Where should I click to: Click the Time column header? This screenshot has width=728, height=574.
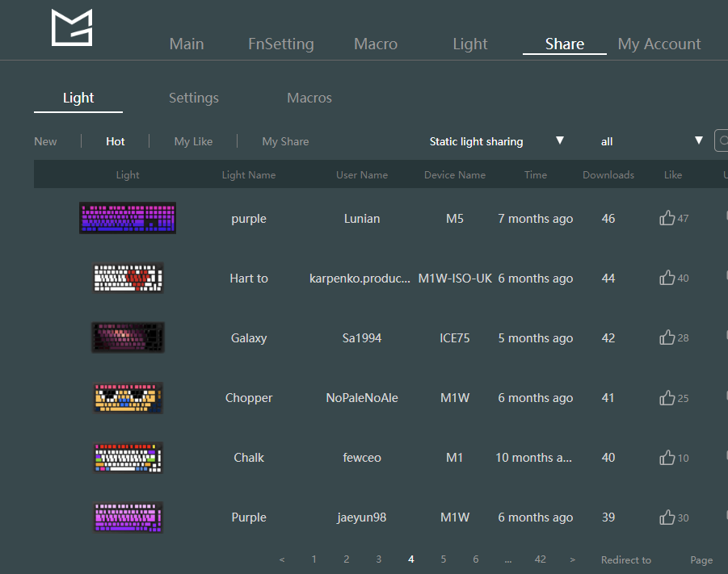[x=536, y=175]
